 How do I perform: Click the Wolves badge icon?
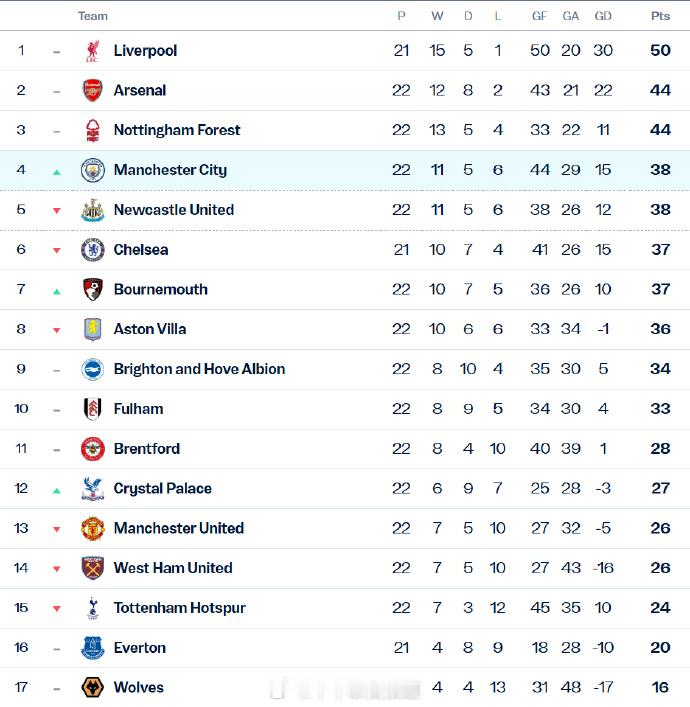[x=92, y=688]
